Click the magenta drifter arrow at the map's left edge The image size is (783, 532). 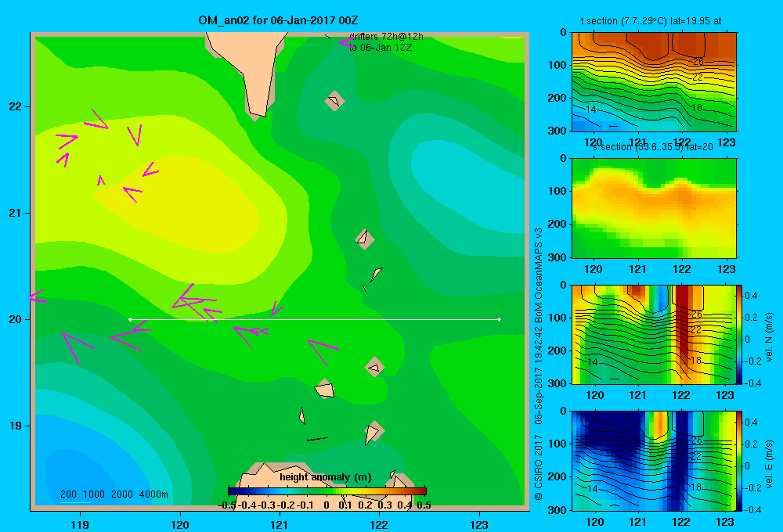[x=38, y=297]
